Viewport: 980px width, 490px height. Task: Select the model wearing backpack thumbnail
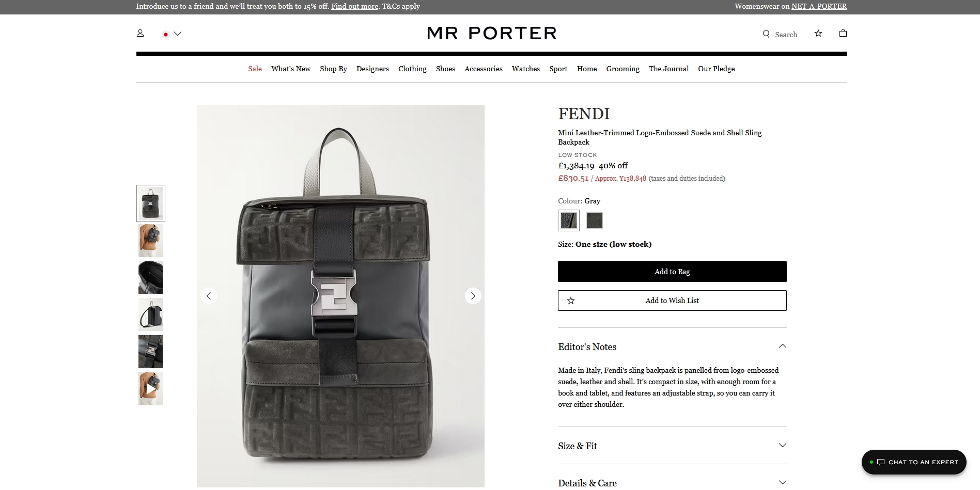151,241
